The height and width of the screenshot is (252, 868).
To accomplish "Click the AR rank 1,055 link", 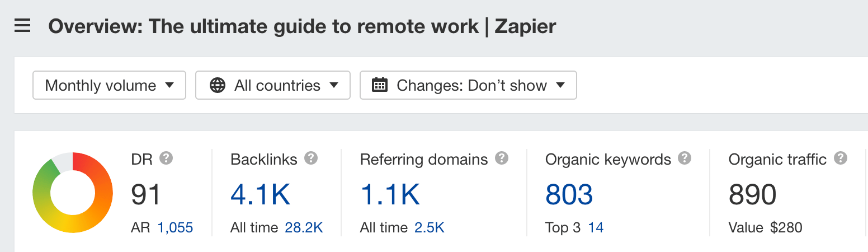I will point(176,228).
